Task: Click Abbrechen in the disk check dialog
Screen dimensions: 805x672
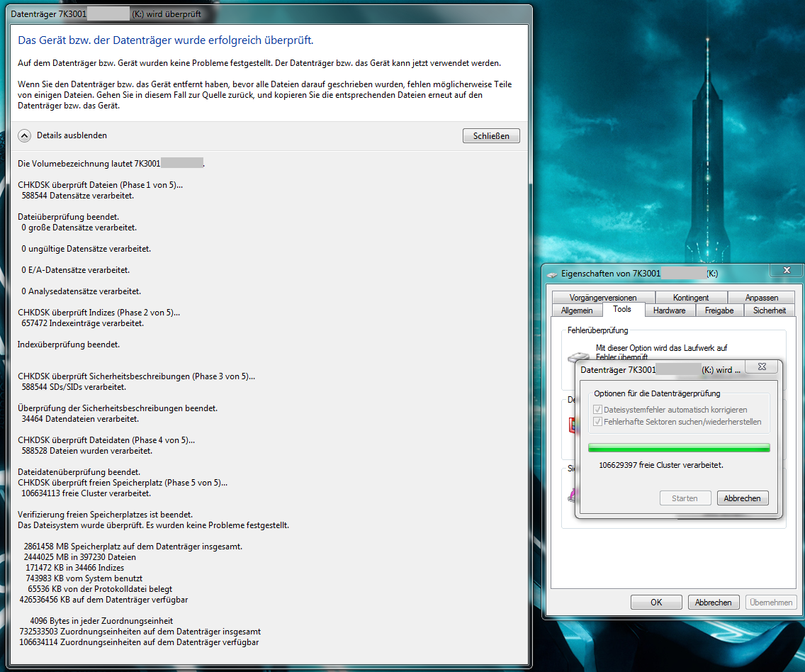Action: [x=742, y=498]
